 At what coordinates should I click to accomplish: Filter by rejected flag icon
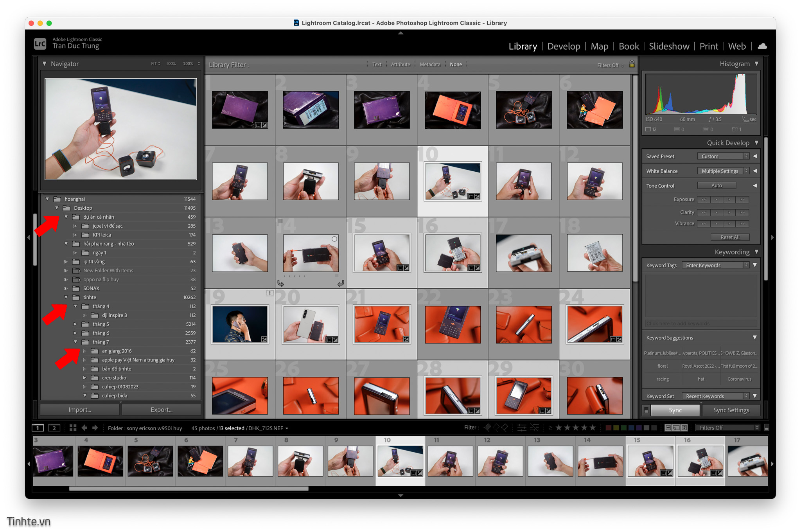tap(505, 428)
